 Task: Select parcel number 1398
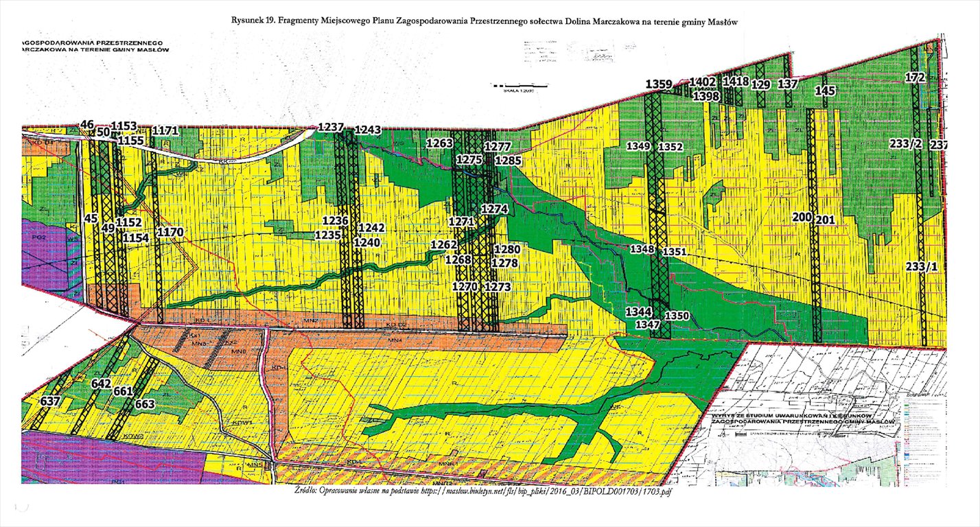pos(705,96)
